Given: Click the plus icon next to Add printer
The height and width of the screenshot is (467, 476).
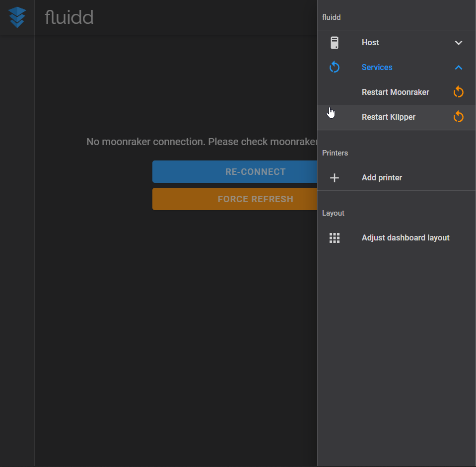Looking at the screenshot, I should click(335, 177).
